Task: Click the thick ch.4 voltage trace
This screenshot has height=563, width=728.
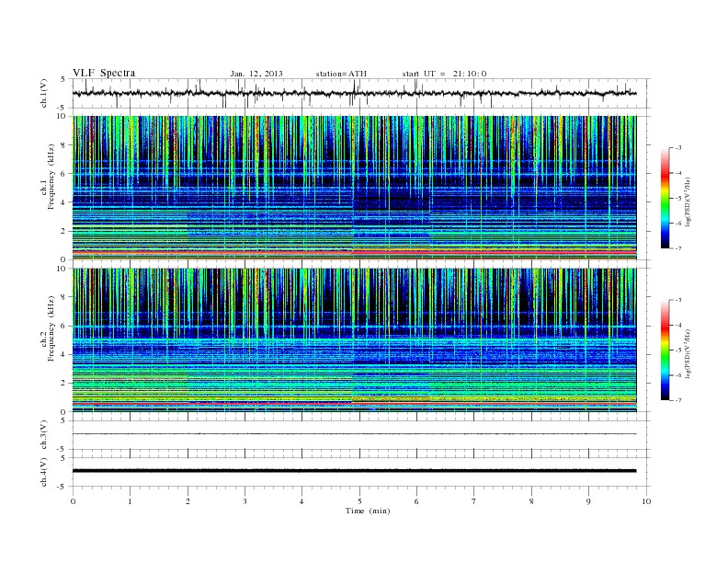Action: tap(354, 471)
